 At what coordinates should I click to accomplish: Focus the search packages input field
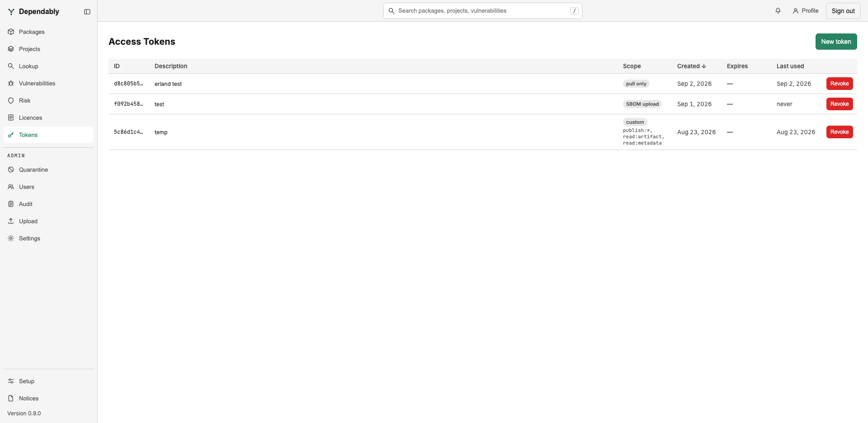point(482,11)
